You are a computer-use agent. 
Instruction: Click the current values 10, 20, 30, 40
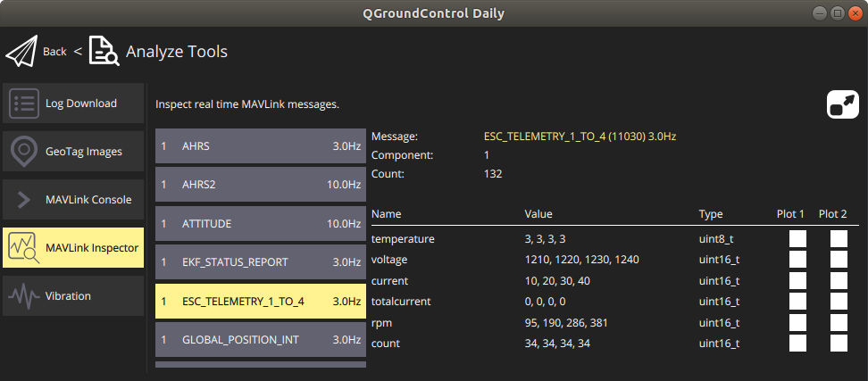tap(557, 281)
